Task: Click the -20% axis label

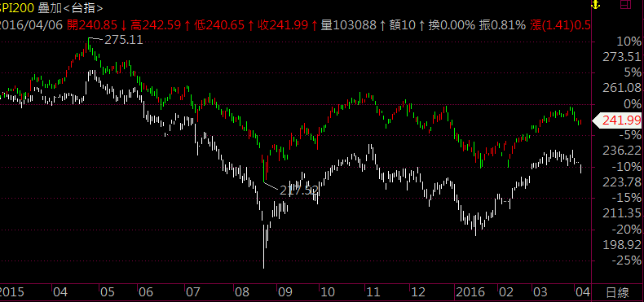Action: (627, 230)
